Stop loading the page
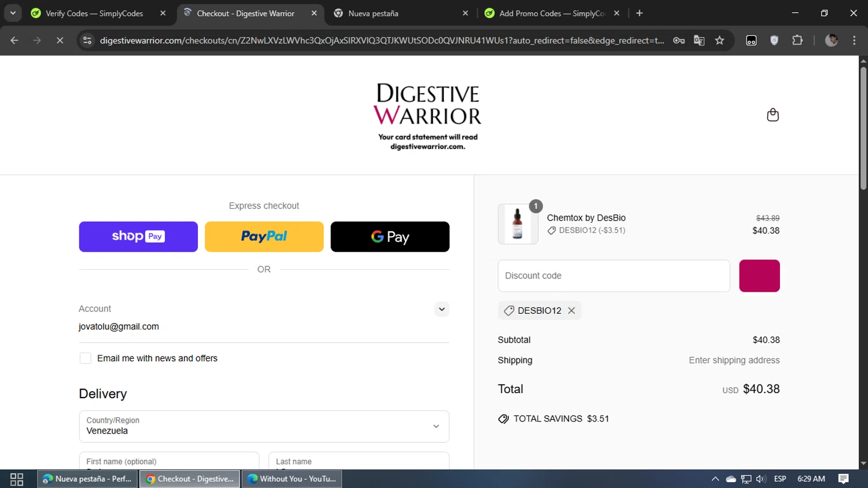 click(60, 41)
